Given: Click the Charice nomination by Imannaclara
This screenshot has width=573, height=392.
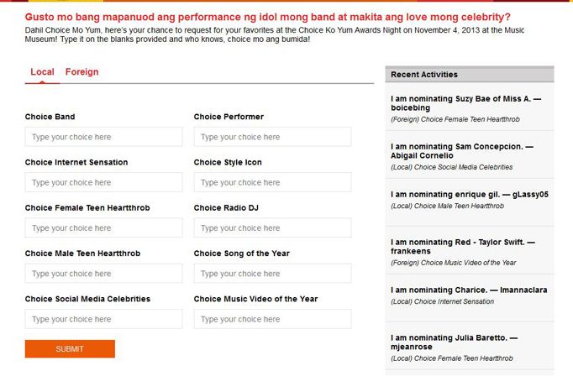Looking at the screenshot, I should [470, 298].
